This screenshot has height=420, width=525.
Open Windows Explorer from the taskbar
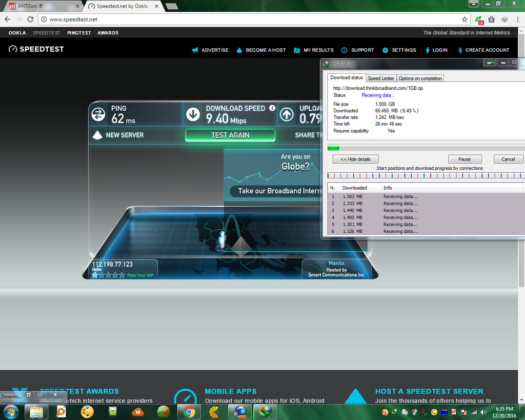point(36,412)
